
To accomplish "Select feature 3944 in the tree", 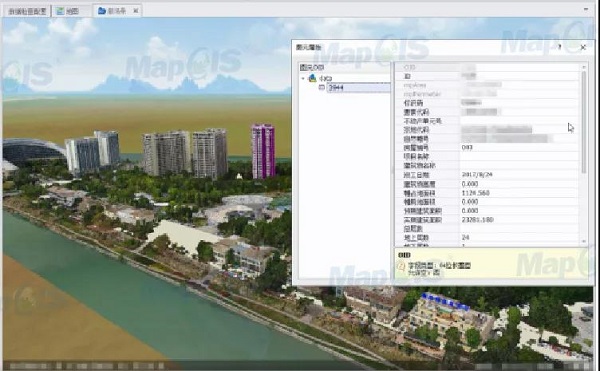I will click(336, 88).
